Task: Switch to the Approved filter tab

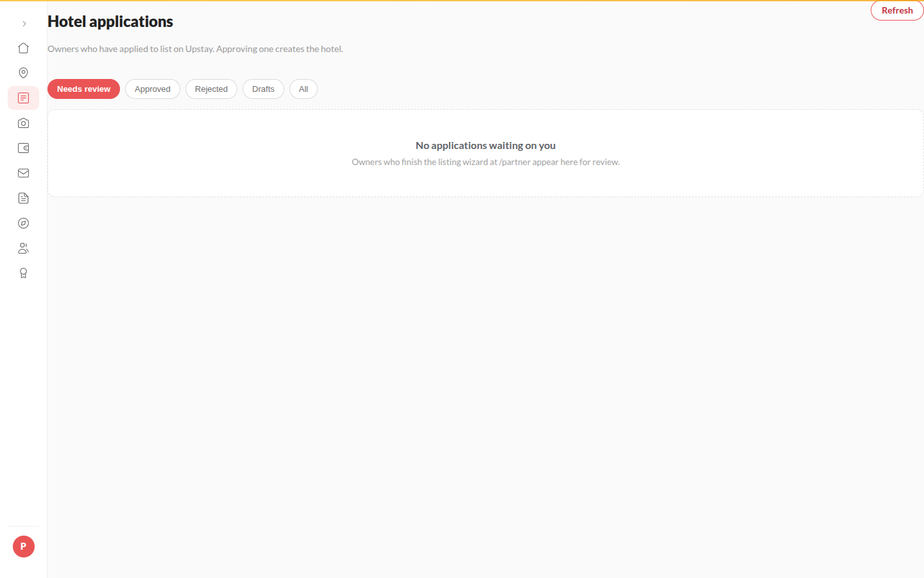Action: (153, 89)
